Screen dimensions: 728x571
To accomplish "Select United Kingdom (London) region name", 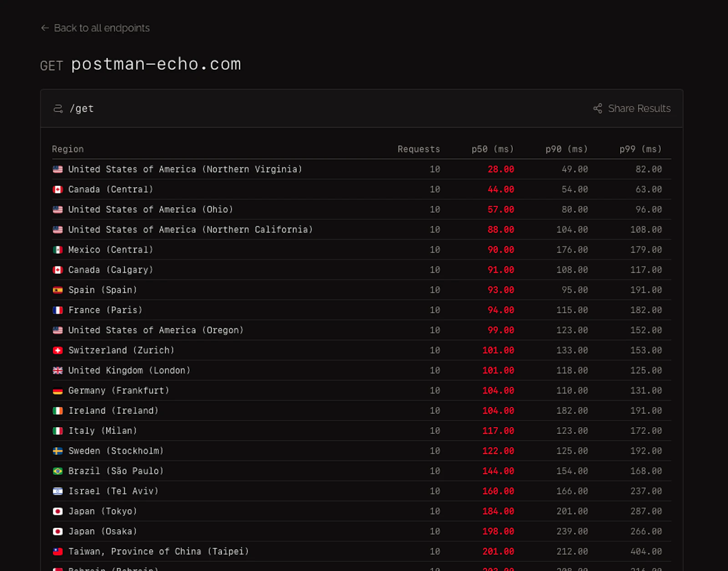I will (x=129, y=370).
